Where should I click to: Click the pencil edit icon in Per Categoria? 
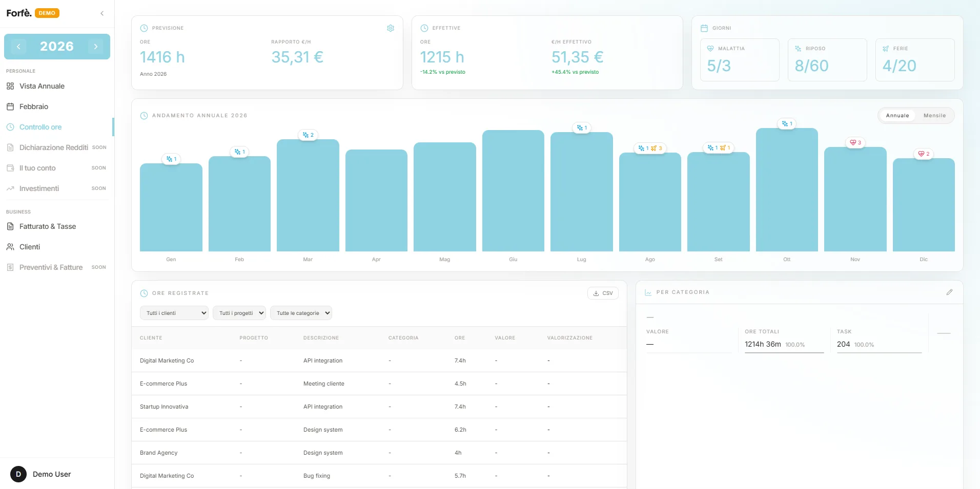coord(949,292)
